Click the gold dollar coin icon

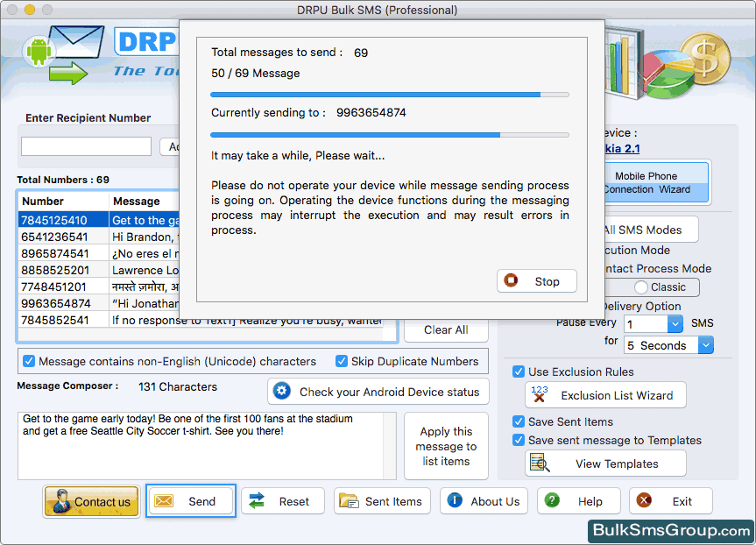point(705,60)
